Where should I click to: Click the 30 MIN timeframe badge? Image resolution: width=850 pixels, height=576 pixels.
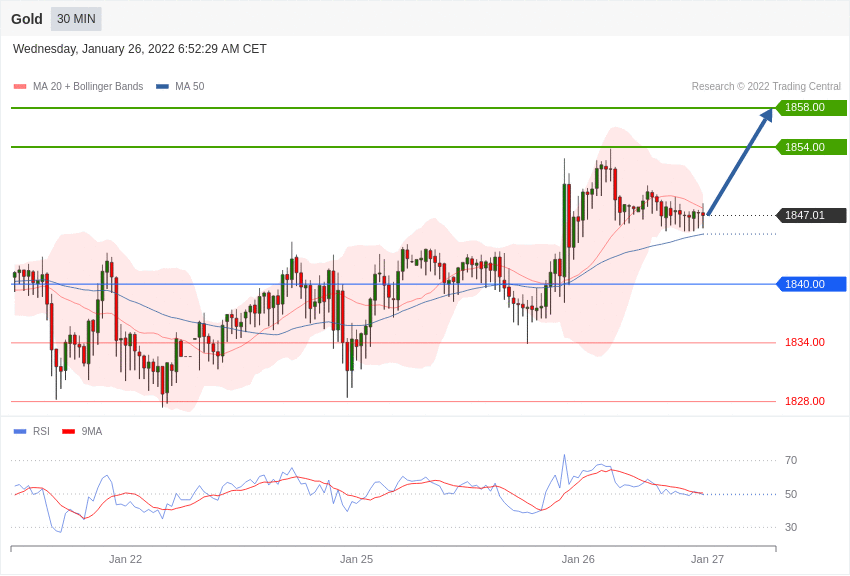click(x=76, y=19)
